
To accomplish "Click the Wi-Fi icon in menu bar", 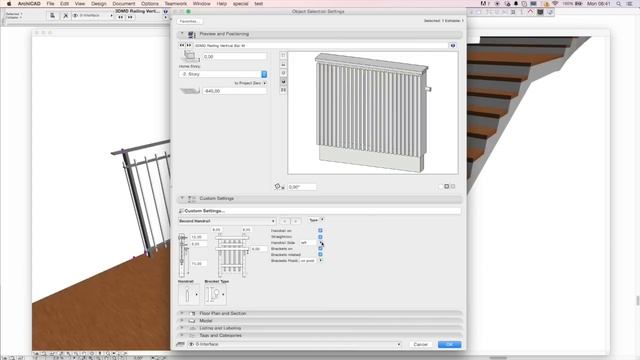I will 555,4.
